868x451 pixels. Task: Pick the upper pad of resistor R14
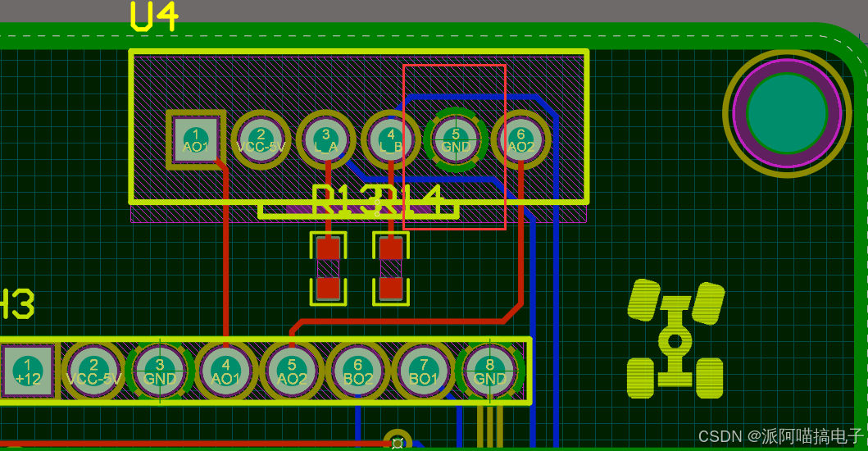pos(391,248)
